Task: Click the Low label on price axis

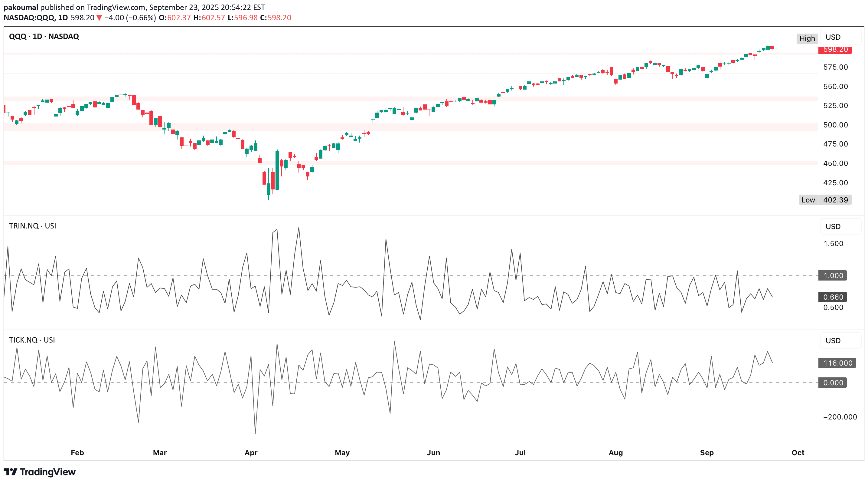Action: [x=808, y=200]
